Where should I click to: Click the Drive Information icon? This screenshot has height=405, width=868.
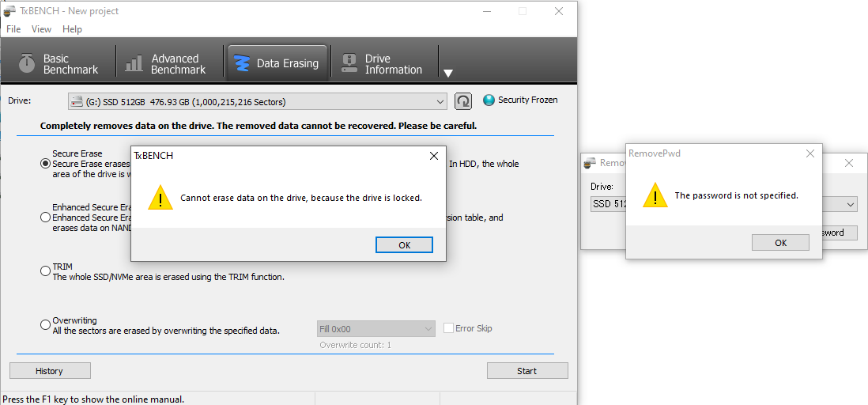[x=349, y=63]
